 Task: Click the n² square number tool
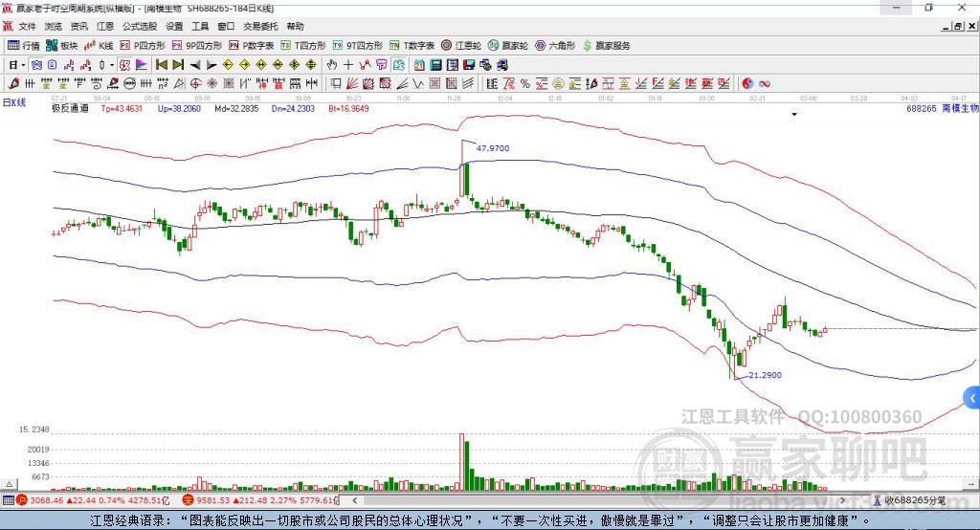click(x=163, y=83)
